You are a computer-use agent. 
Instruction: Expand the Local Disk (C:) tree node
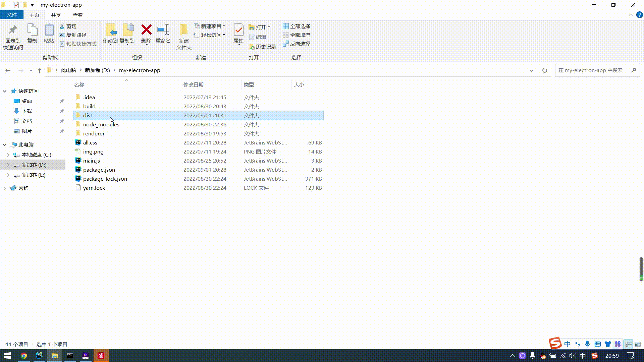(x=8, y=155)
